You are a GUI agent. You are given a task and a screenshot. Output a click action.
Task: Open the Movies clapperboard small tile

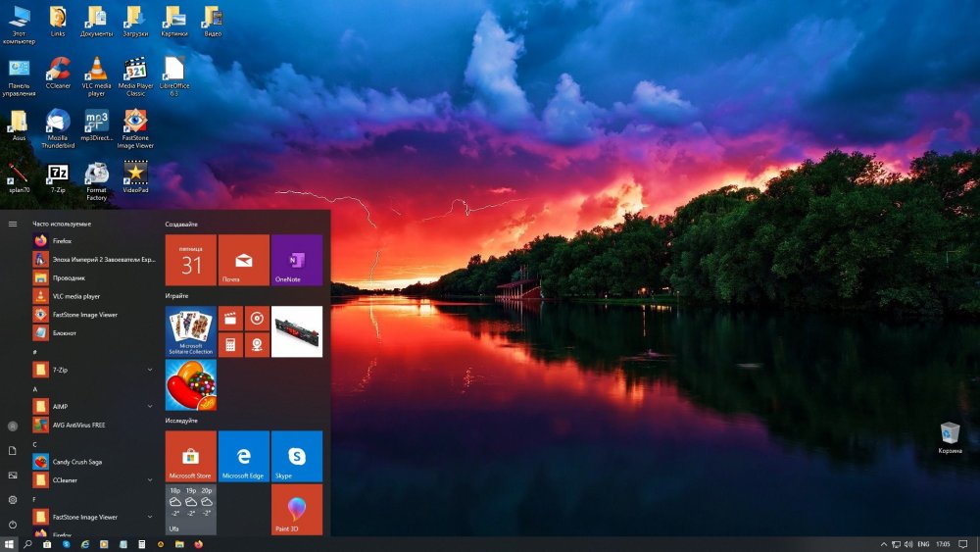[230, 319]
